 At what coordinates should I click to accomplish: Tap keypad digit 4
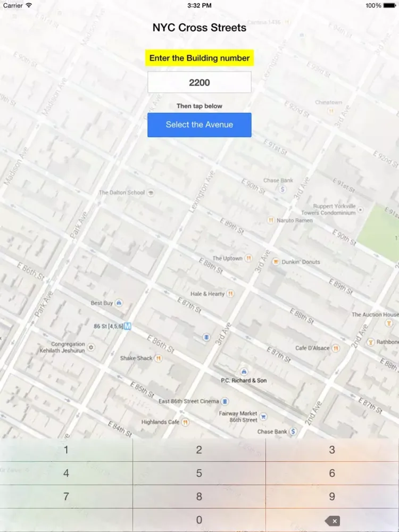point(66,473)
